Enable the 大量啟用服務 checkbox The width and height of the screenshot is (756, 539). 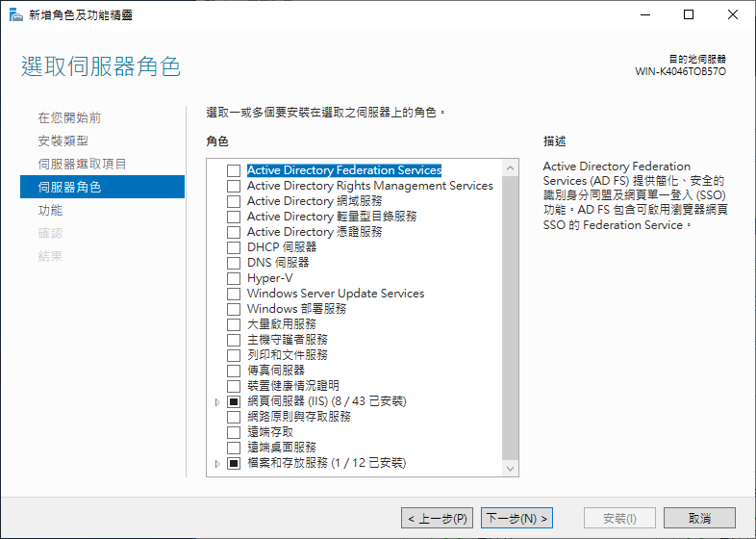pyautogui.click(x=234, y=324)
